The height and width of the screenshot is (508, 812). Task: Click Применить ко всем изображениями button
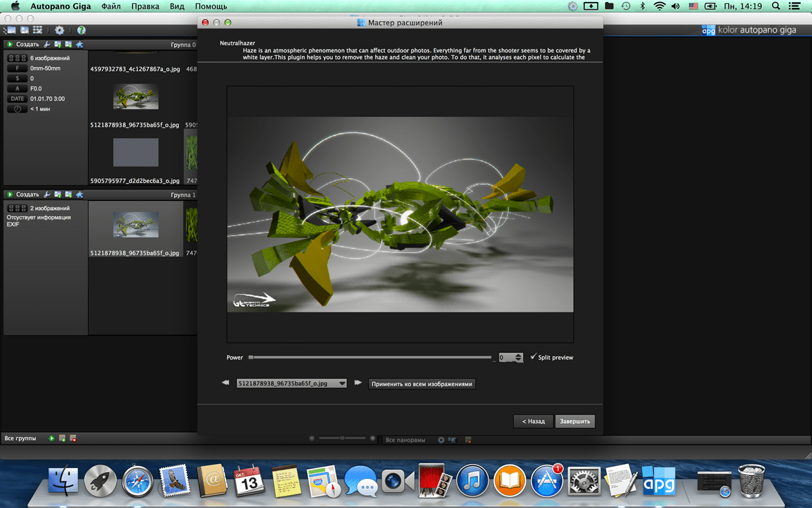(422, 383)
